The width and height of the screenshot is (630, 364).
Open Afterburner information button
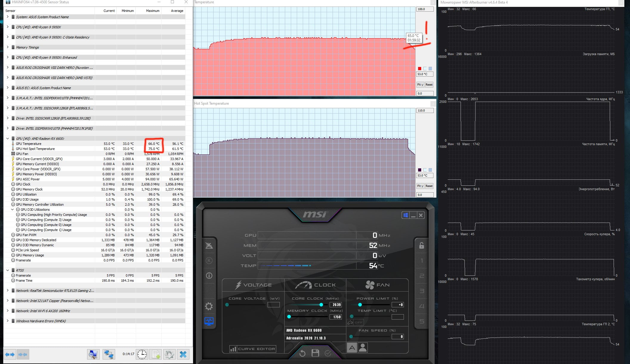[209, 275]
